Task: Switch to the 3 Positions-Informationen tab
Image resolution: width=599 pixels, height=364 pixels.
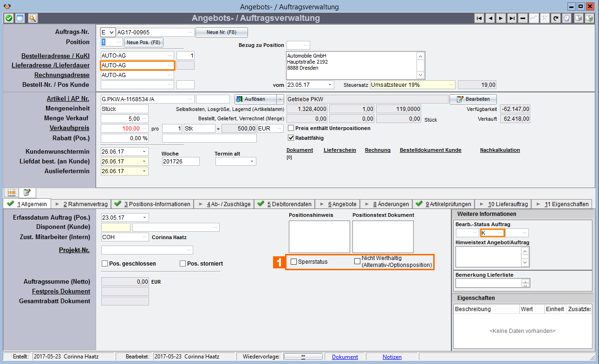Action: tap(152, 204)
